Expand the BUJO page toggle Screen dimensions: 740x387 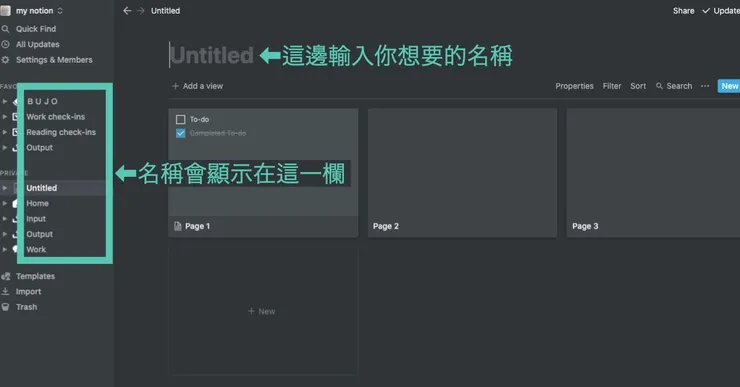tap(5, 101)
